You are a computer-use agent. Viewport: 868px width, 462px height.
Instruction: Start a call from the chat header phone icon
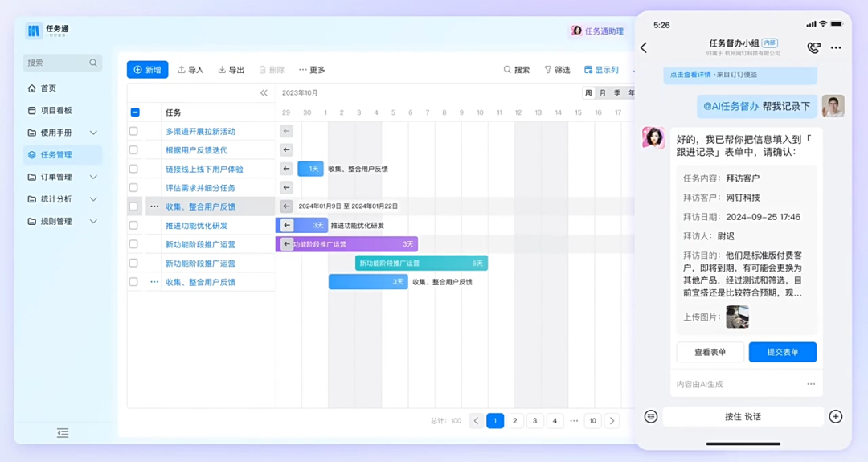(813, 47)
